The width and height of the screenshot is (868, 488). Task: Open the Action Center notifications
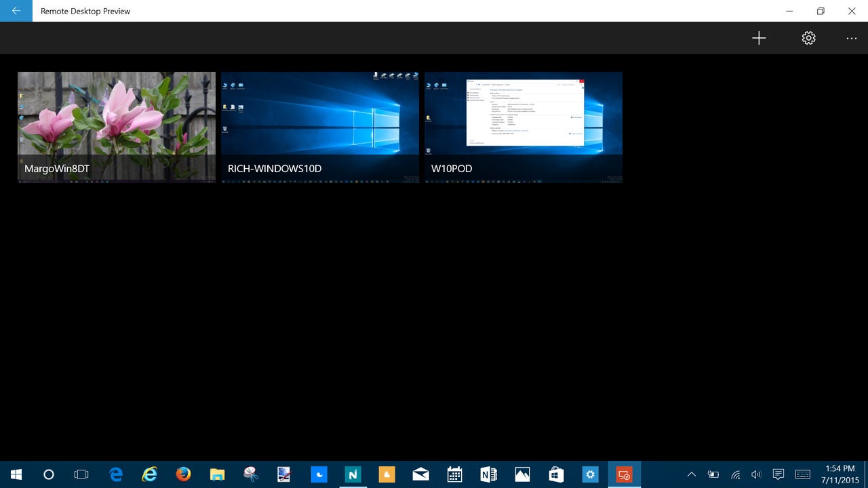pos(778,474)
